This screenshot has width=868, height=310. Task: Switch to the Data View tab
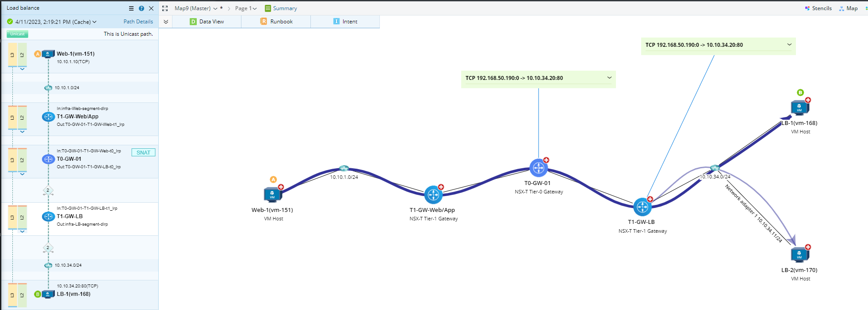click(206, 22)
